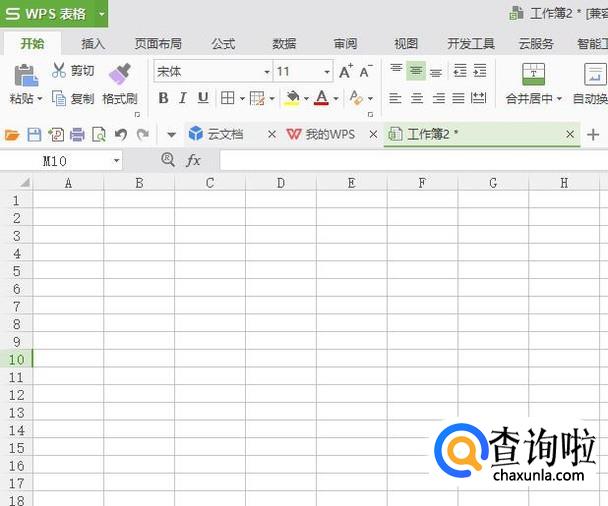Open the 视图 tab

(406, 44)
